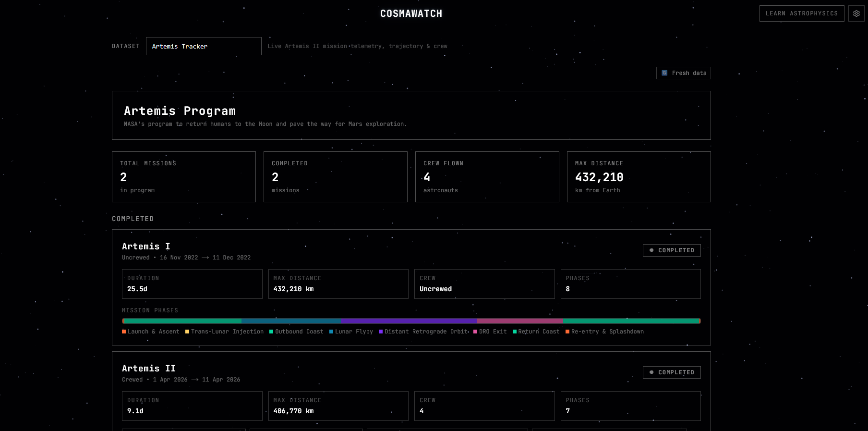This screenshot has width=868, height=431.
Task: Click the Artemis II date range text
Action: [x=196, y=380]
